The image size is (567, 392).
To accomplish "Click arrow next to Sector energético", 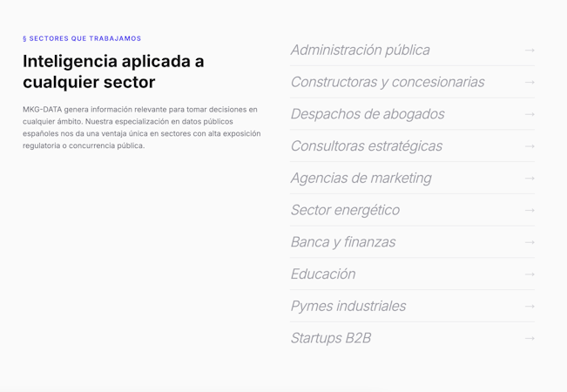I will (530, 211).
